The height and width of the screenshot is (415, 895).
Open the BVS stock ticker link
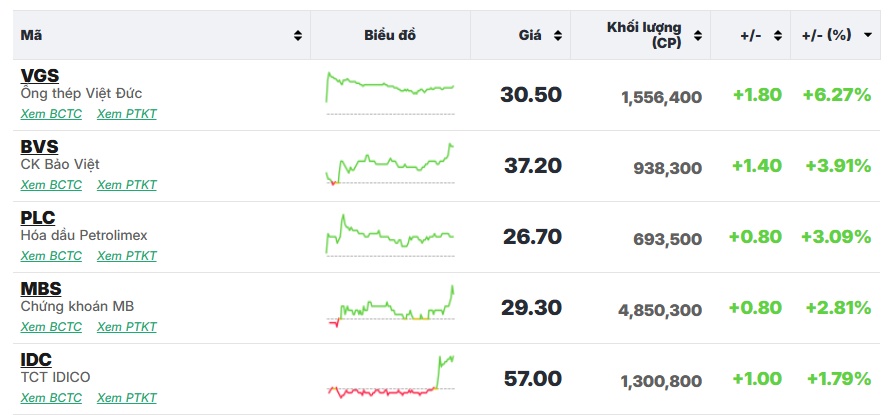pos(39,146)
